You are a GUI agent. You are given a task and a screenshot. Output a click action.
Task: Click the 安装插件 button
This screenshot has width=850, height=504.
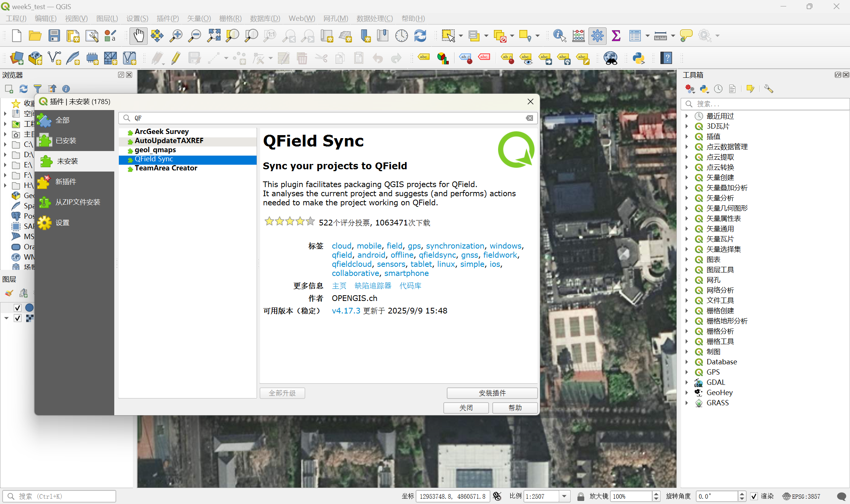(492, 393)
